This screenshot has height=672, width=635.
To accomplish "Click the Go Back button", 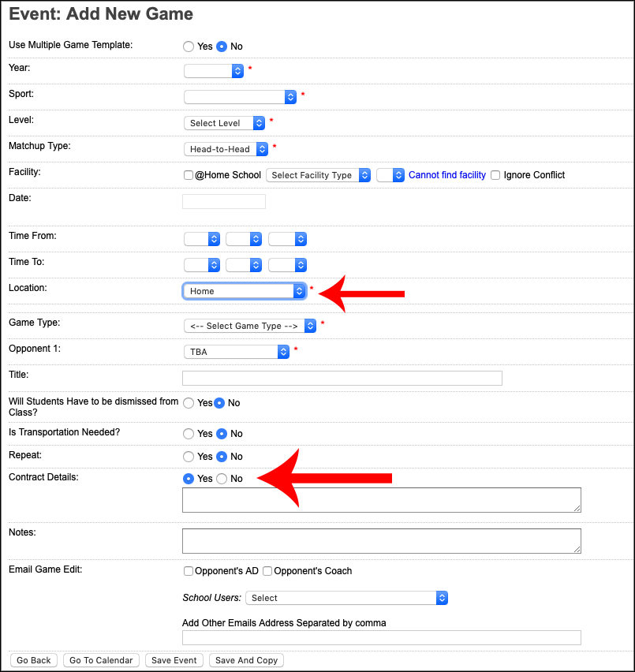I will point(34,660).
